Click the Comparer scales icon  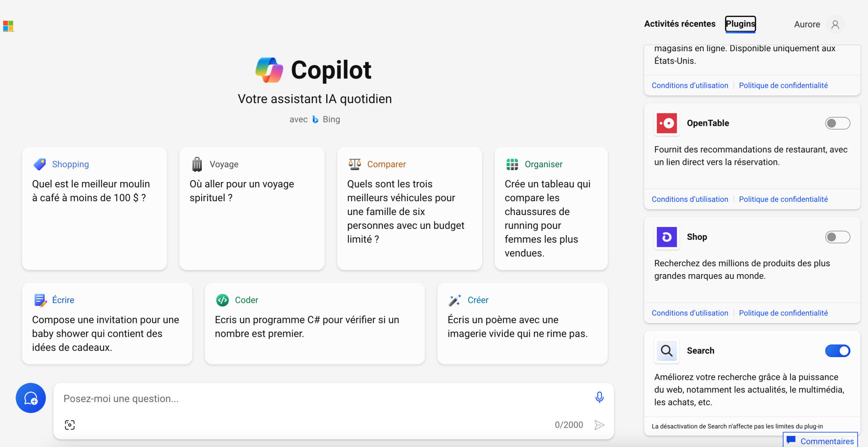coord(355,164)
